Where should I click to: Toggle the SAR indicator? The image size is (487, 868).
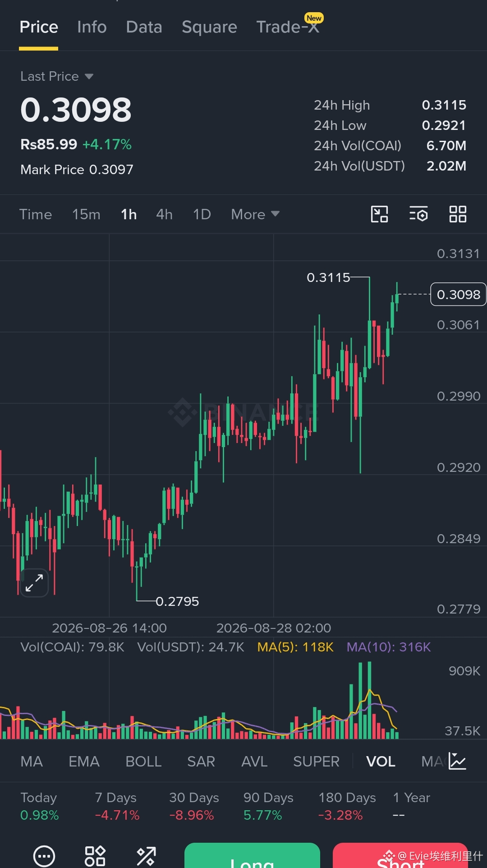tap(201, 762)
